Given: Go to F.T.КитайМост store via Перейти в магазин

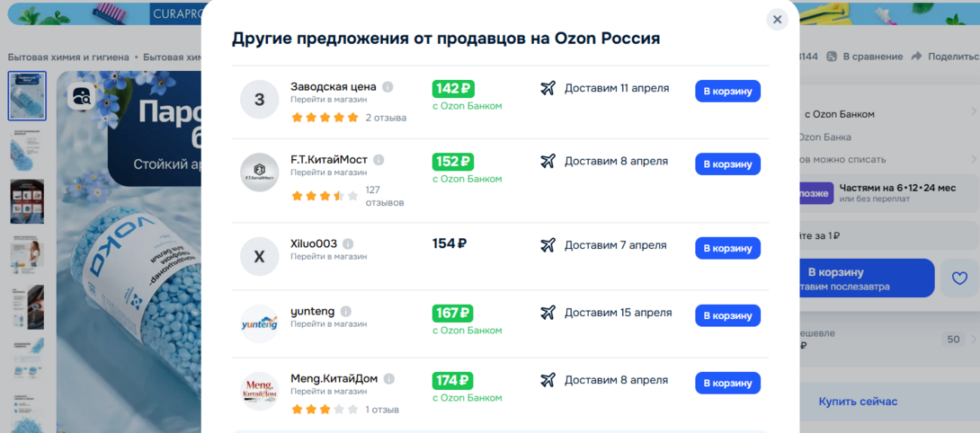Looking at the screenshot, I should [x=328, y=172].
